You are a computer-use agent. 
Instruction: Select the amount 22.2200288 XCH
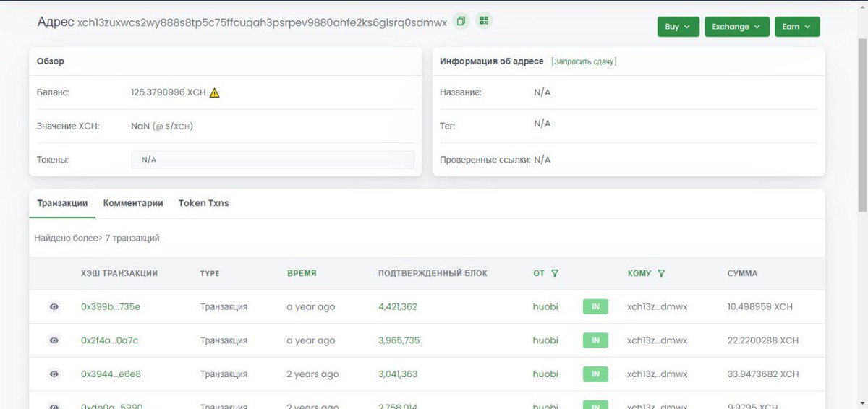(x=763, y=340)
